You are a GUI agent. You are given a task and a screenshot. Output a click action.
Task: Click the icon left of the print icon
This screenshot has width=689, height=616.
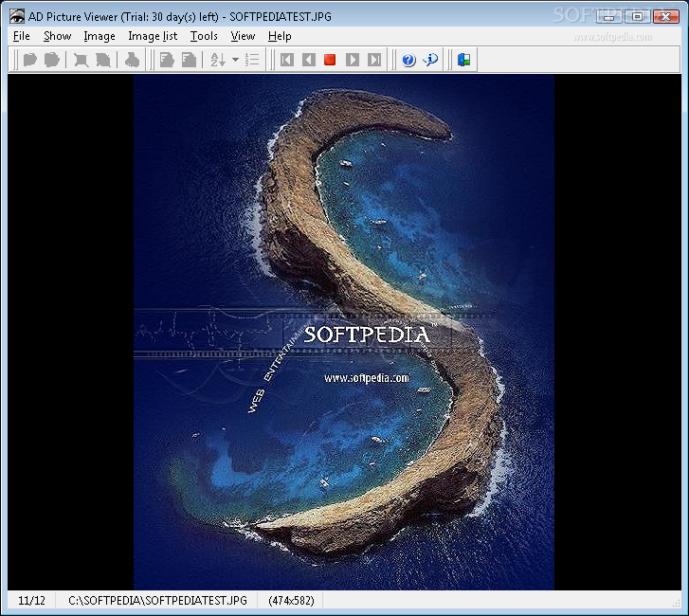(x=102, y=60)
